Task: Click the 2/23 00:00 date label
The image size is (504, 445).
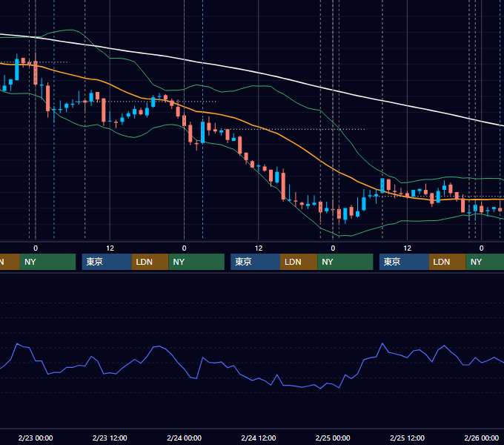Action: pos(36,438)
